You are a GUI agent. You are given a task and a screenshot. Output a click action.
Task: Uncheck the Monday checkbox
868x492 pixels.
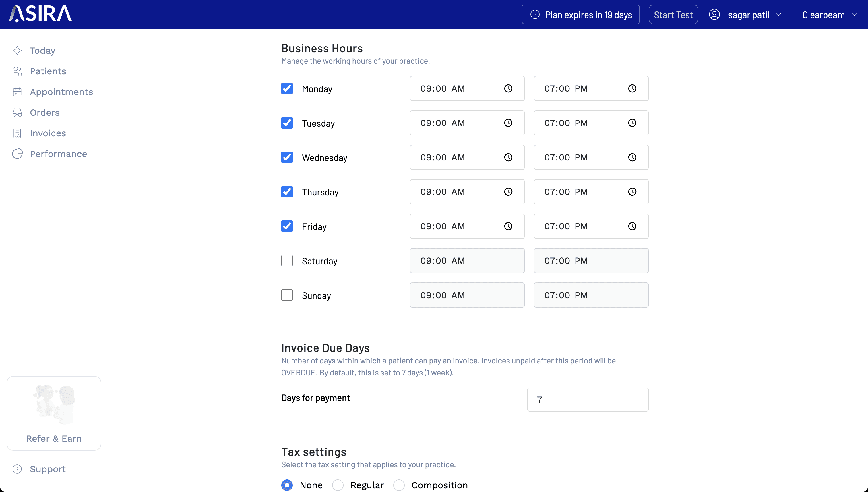point(287,88)
